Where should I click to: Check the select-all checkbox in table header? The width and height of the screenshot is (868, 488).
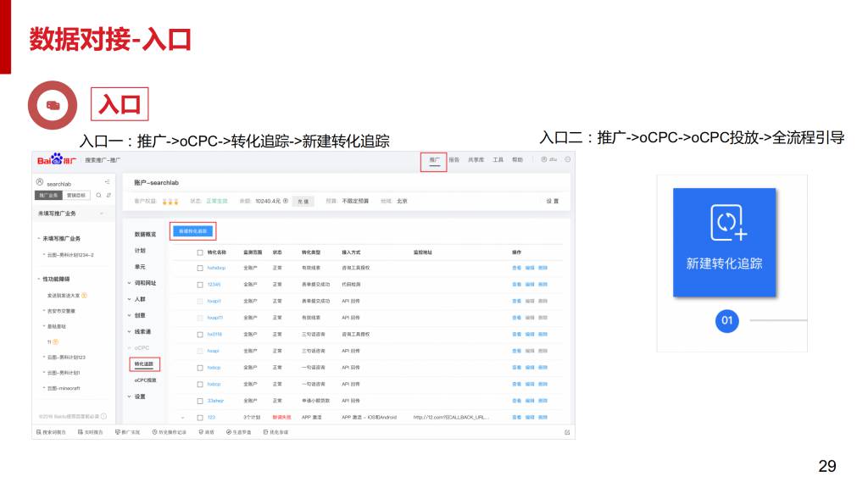(x=200, y=252)
